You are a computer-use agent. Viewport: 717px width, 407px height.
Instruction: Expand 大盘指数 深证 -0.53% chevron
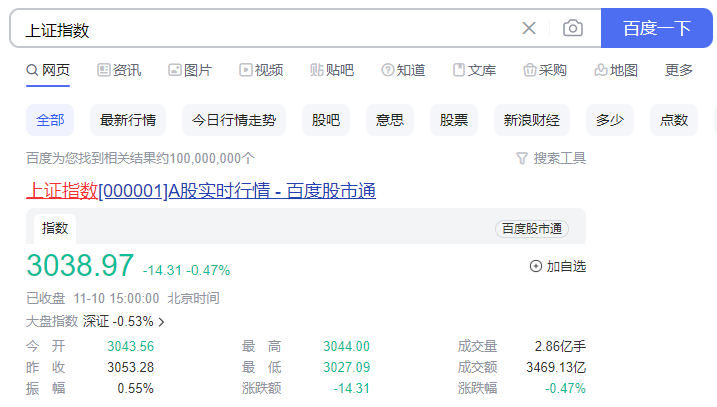coord(161,322)
